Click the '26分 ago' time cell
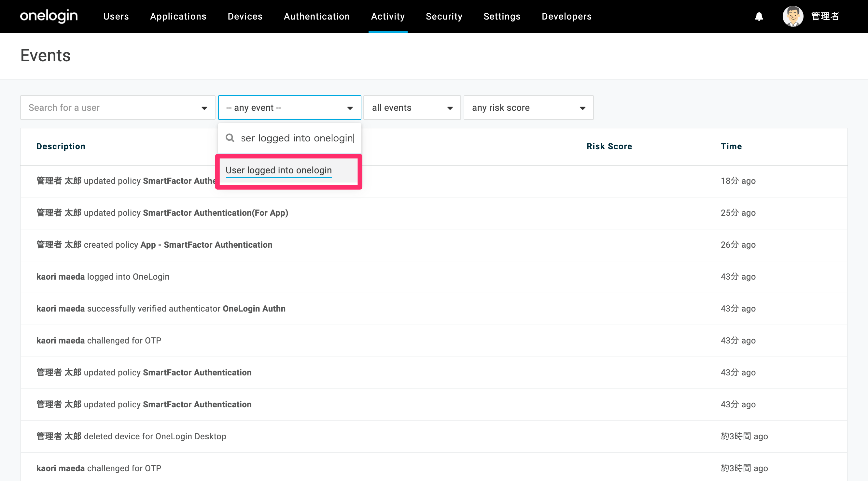 (x=738, y=245)
